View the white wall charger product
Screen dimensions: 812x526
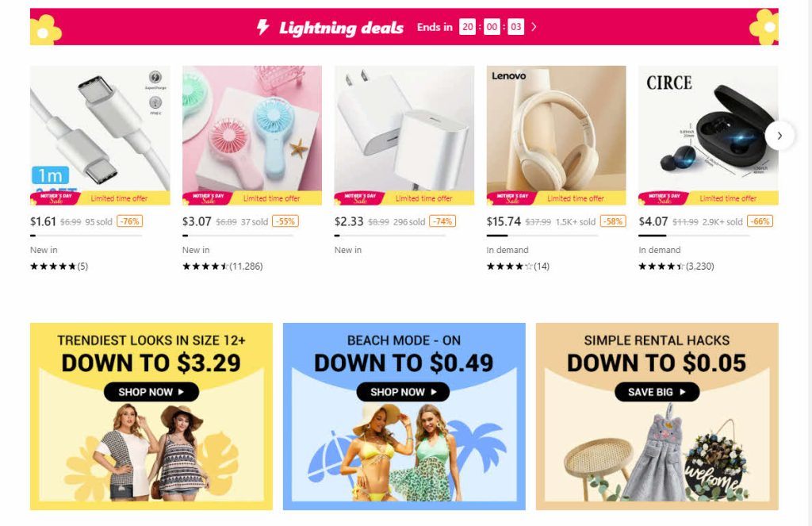click(x=404, y=135)
